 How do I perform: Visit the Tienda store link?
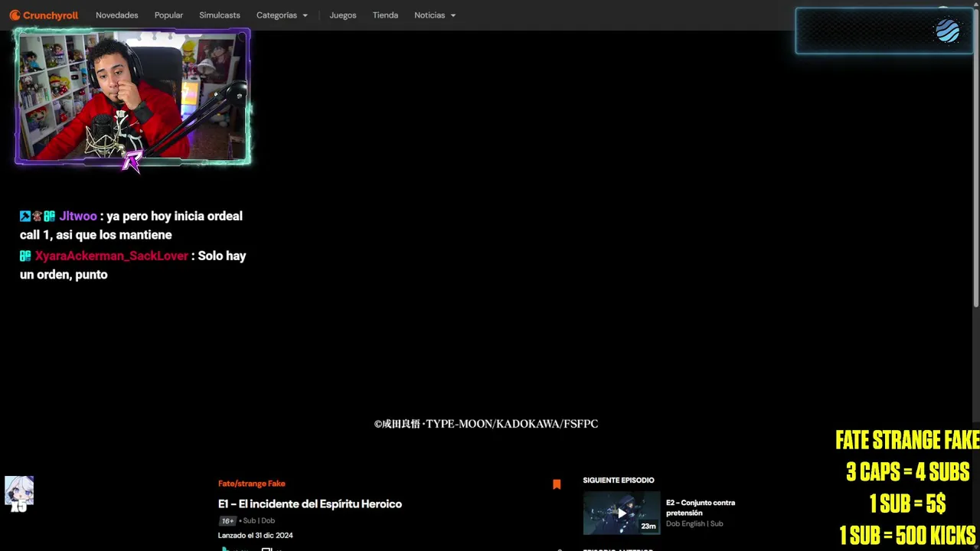(x=385, y=15)
